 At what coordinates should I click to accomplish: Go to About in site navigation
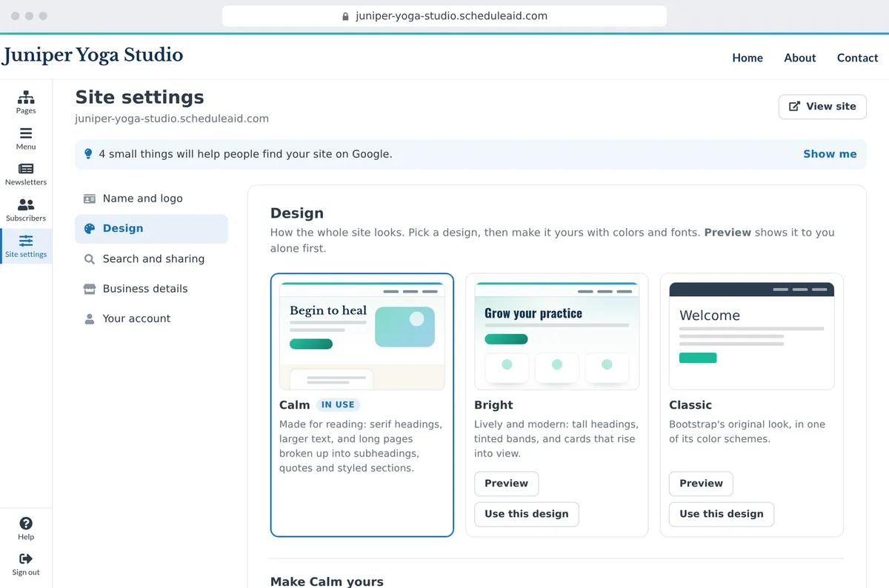point(800,58)
